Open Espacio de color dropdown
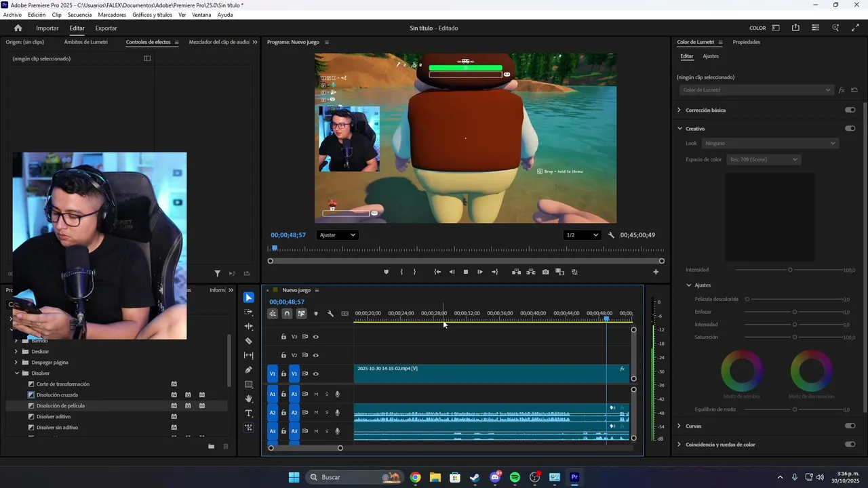This screenshot has height=488, width=868. click(x=764, y=159)
